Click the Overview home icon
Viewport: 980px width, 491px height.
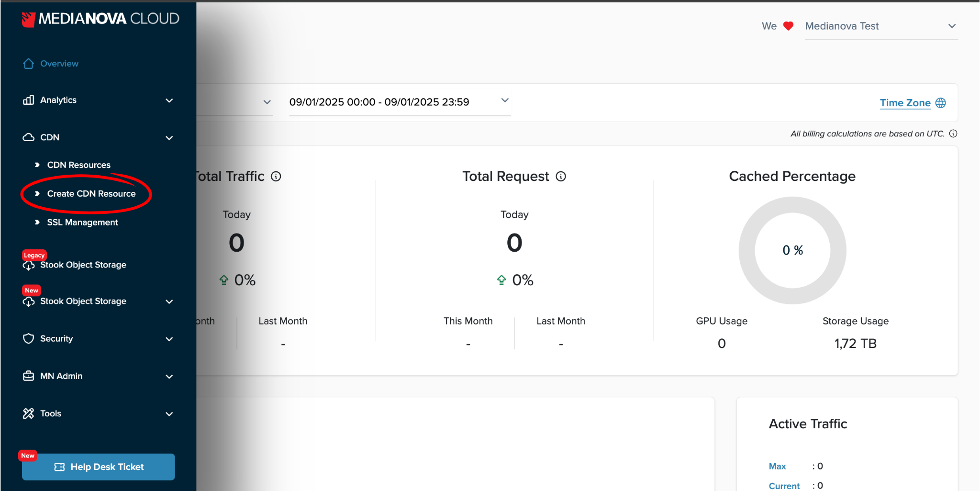click(x=29, y=64)
